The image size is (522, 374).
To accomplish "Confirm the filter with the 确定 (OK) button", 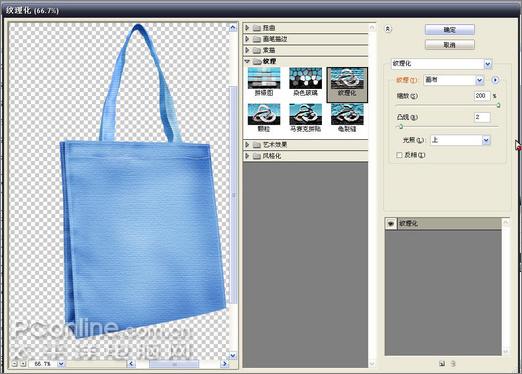I will click(x=450, y=30).
